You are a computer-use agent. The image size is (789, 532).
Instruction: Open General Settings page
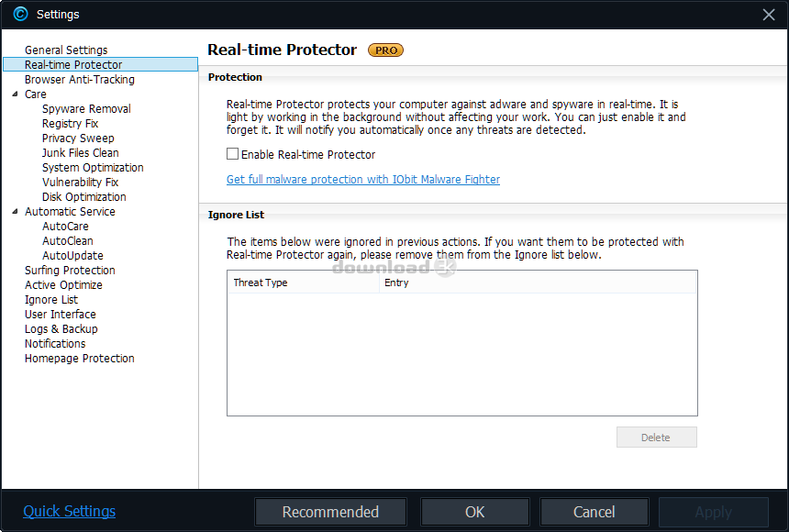[x=66, y=50]
